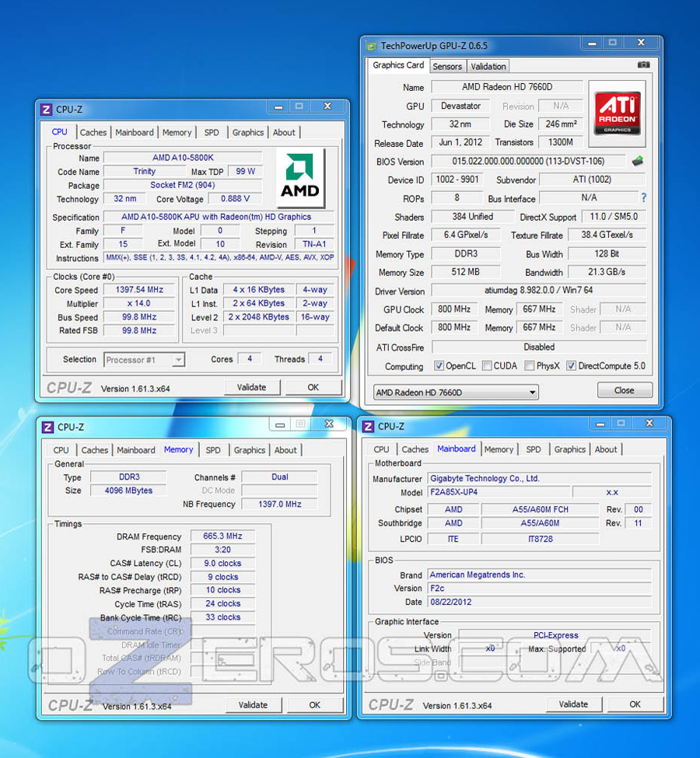The width and height of the screenshot is (700, 758).
Task: Click OK in the CPU-Z CPU window
Action: click(x=313, y=387)
